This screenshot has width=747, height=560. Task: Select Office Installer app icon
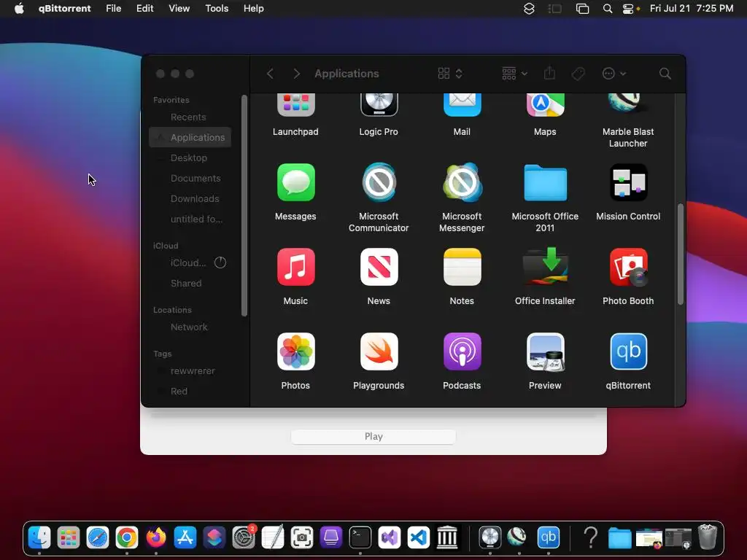tap(545, 267)
